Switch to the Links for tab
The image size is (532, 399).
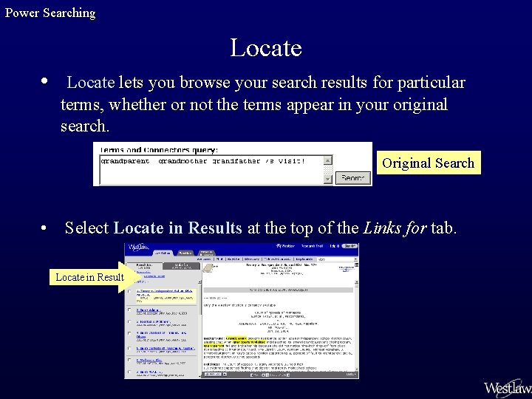coord(181,266)
